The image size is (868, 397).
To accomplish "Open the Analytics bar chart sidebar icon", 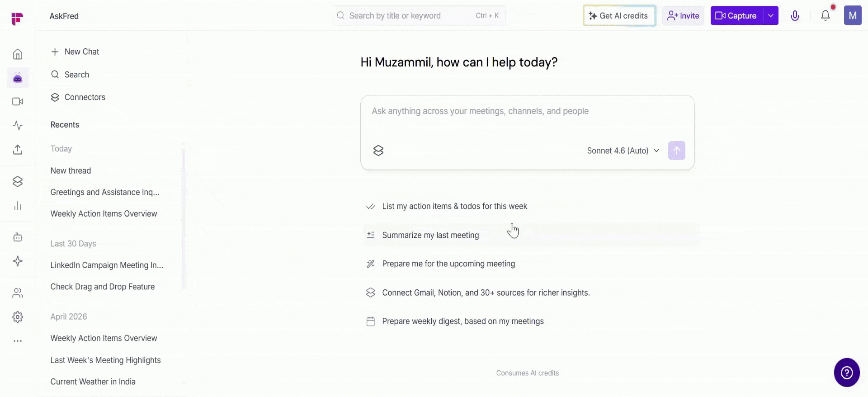I will (18, 206).
